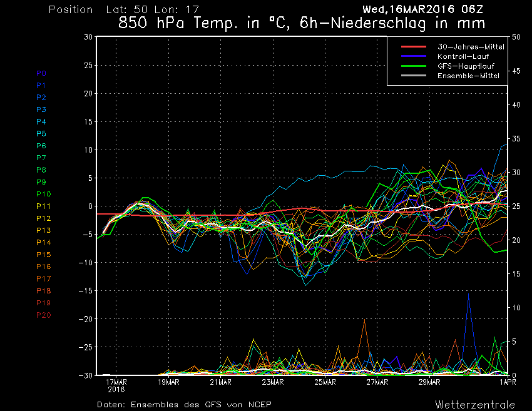Click the P12 ensemble member label

point(44,218)
